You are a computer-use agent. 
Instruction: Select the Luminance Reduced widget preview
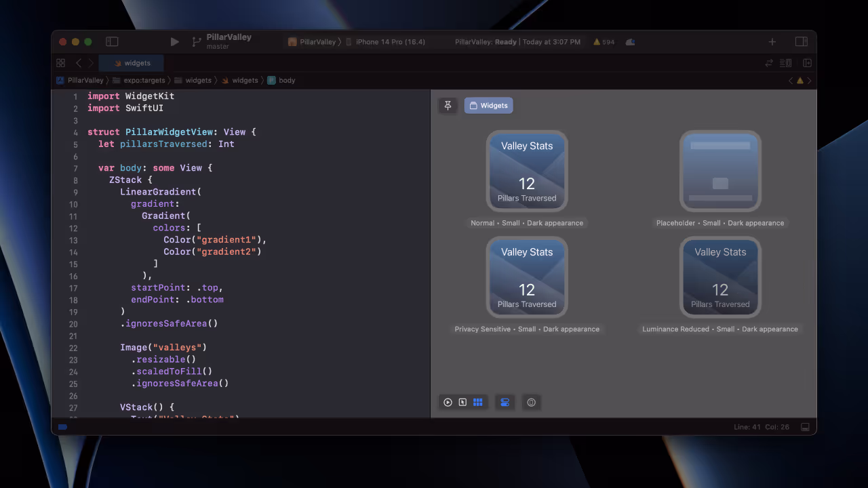pyautogui.click(x=720, y=277)
